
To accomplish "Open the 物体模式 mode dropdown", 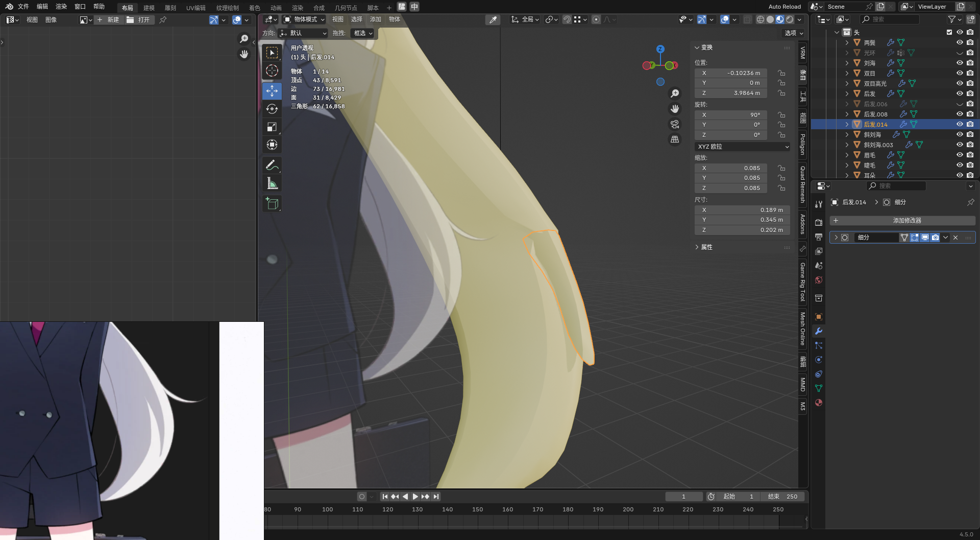I will click(305, 19).
